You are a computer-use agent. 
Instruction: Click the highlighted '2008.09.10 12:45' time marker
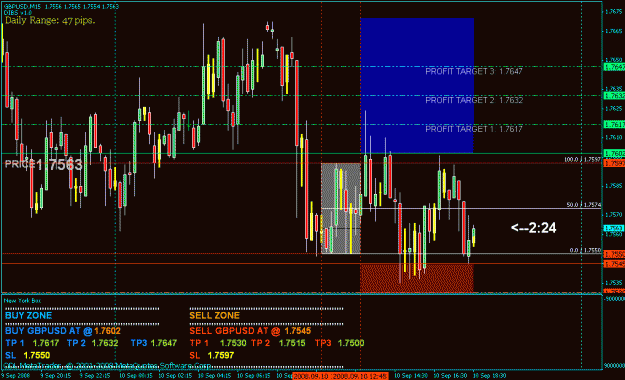tap(360, 376)
